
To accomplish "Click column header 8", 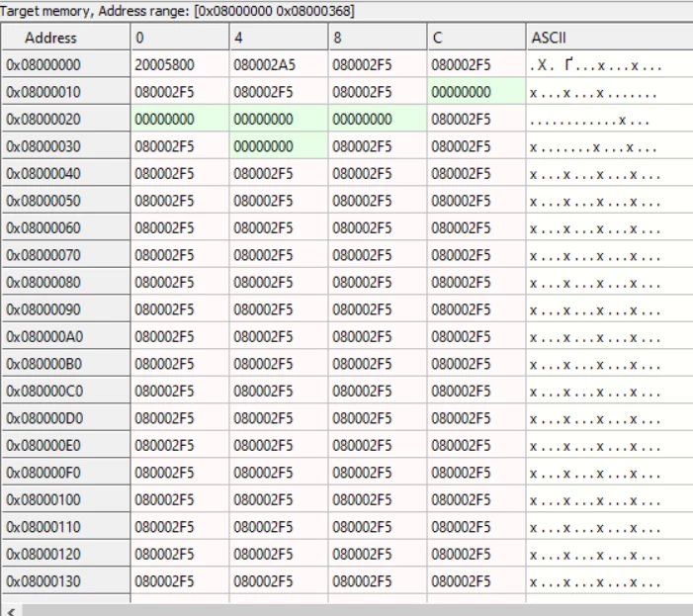I will coord(378,38).
